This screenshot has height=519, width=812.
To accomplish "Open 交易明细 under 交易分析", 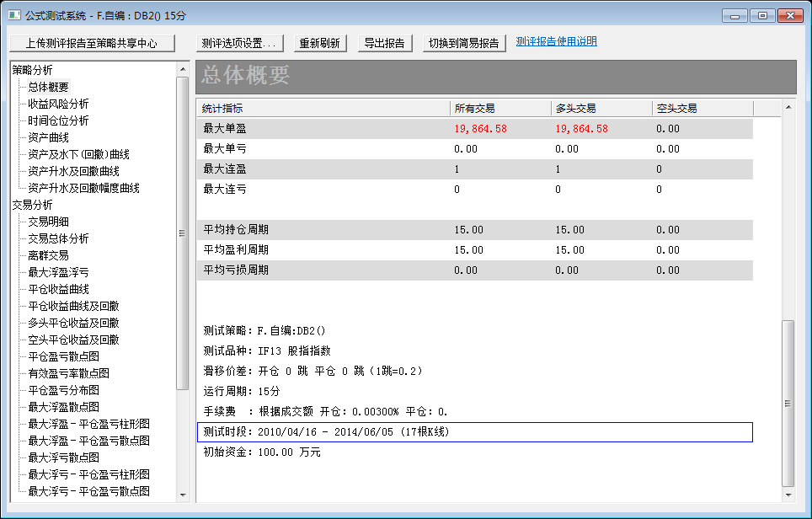I will coord(48,222).
